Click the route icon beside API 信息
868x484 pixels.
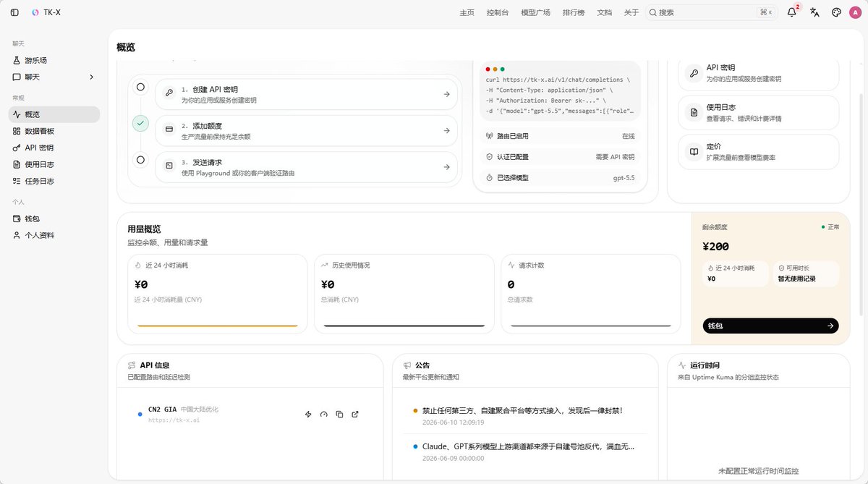pyautogui.click(x=132, y=365)
